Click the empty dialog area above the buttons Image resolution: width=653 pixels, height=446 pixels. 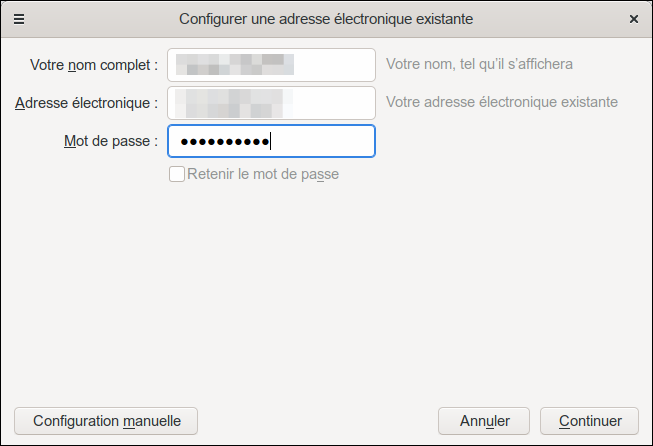(326, 300)
